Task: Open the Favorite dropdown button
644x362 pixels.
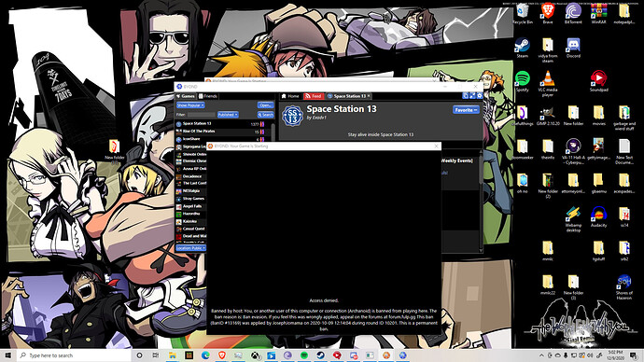Action: coord(466,109)
